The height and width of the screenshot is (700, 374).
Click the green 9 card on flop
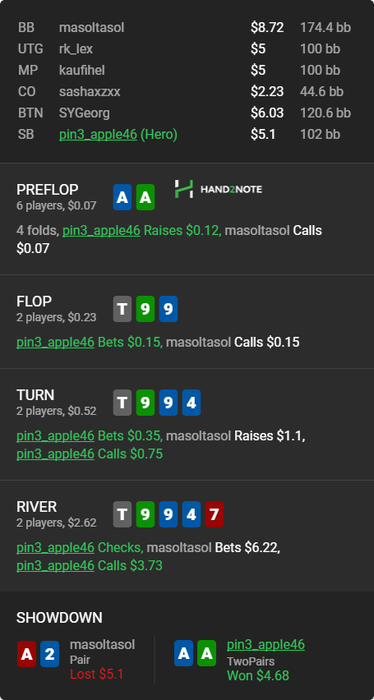pos(145,309)
